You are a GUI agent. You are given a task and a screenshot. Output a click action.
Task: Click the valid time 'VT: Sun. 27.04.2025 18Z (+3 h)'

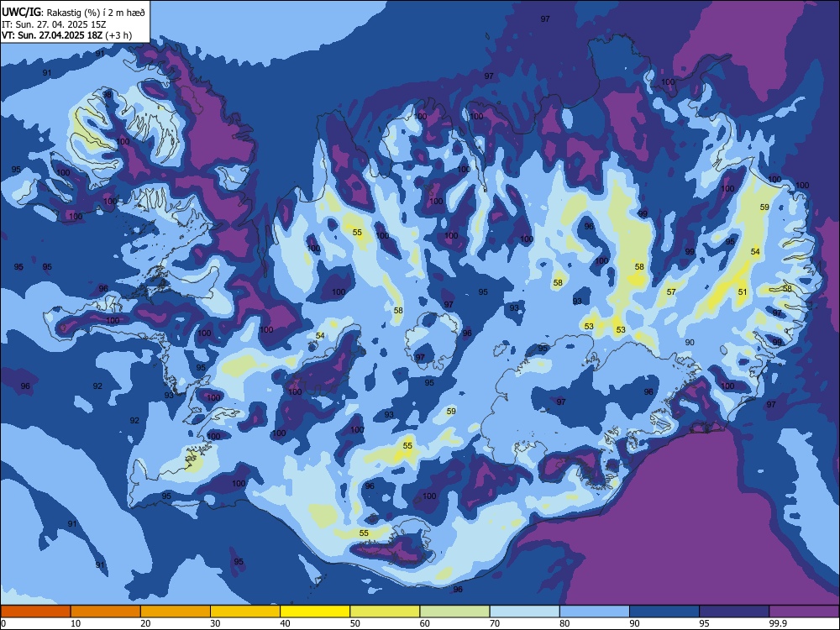[66, 35]
